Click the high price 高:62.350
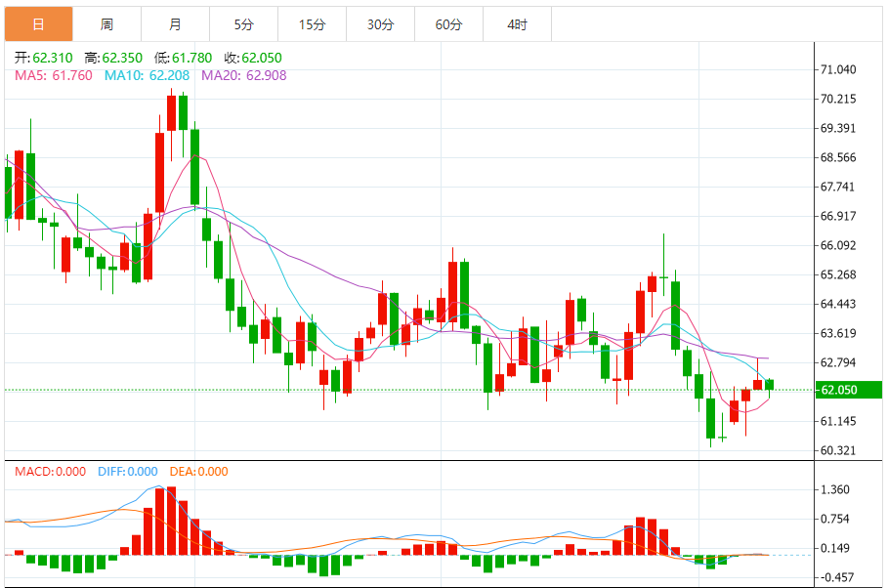The image size is (888, 588). click(113, 58)
